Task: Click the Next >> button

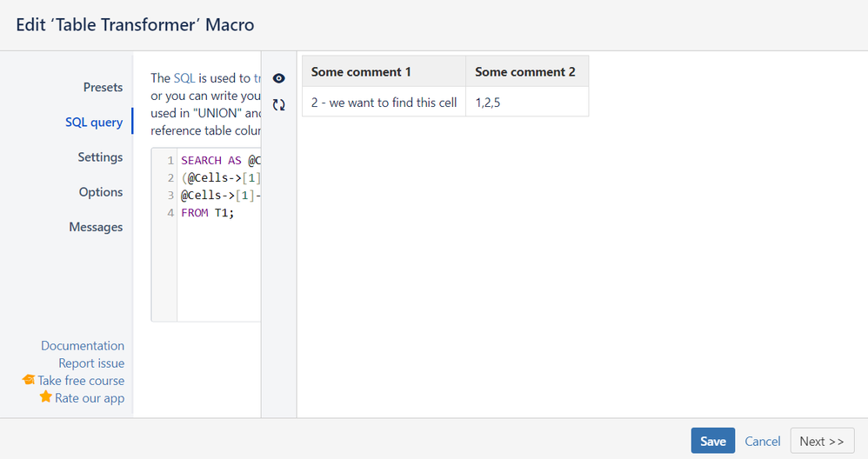Action: pyautogui.click(x=822, y=441)
